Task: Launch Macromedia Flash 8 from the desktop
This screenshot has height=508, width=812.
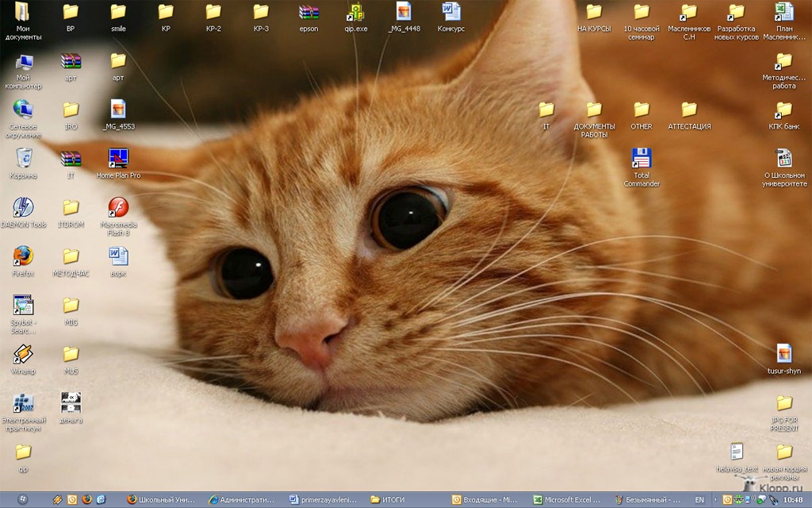Action: (x=118, y=208)
